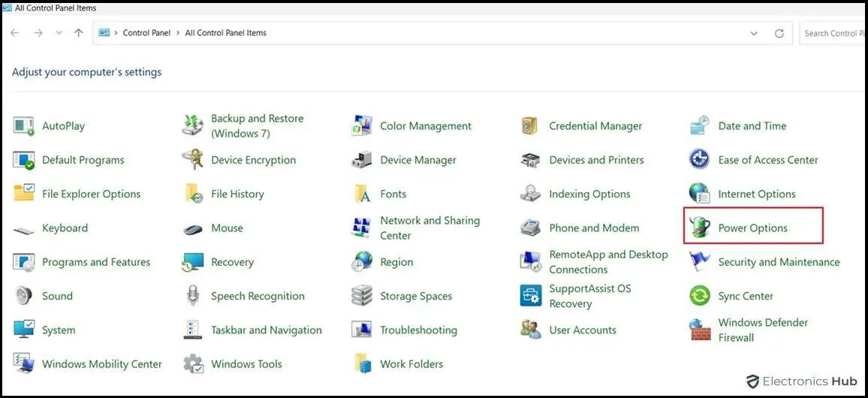868x398 pixels.
Task: Open the Device Manager icon
Action: (362, 160)
